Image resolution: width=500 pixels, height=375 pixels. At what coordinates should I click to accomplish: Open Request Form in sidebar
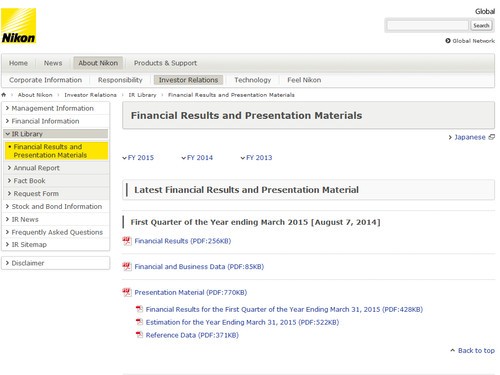[x=57, y=193]
